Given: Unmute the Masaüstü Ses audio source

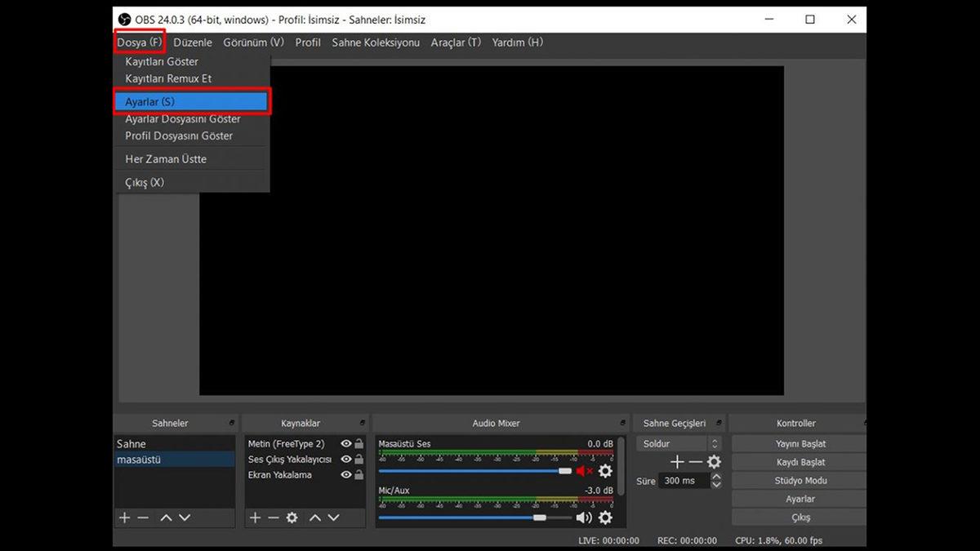Looking at the screenshot, I should [x=581, y=471].
